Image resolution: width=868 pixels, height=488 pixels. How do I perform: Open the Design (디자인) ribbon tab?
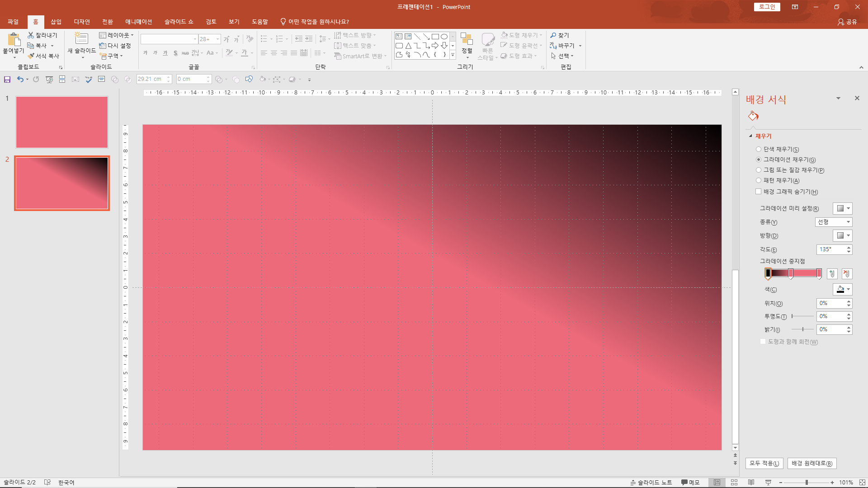[x=82, y=22]
